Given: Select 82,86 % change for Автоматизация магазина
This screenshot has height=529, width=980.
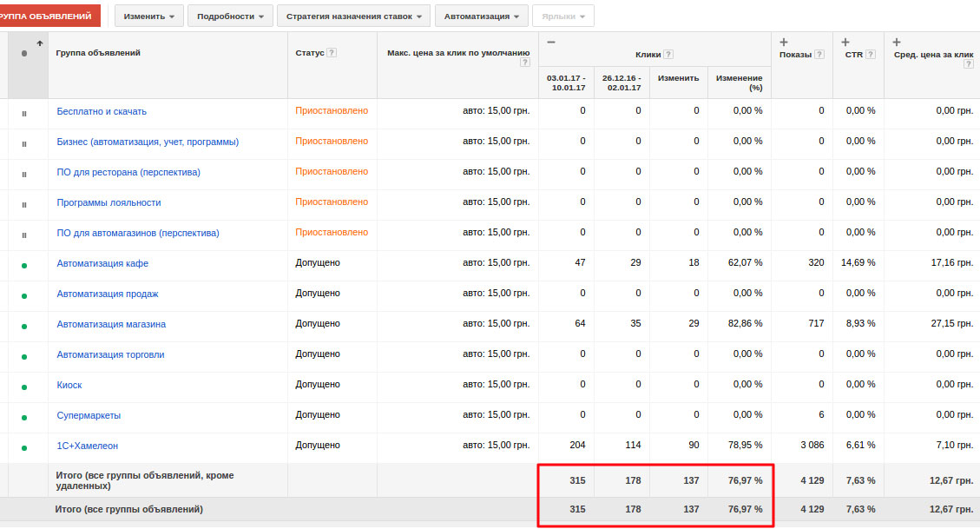Looking at the screenshot, I should click(745, 323).
